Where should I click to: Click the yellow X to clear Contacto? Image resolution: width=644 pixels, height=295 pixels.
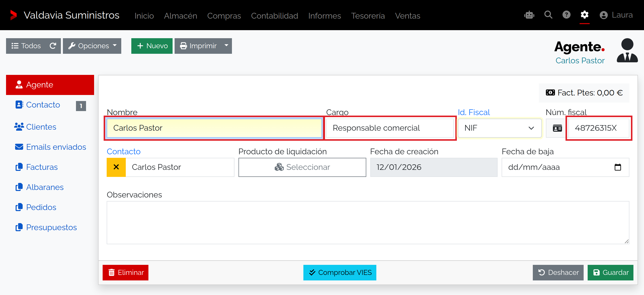116,167
